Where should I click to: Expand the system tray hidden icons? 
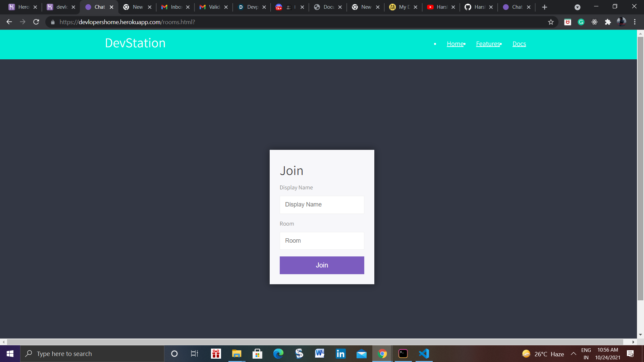coord(574,354)
